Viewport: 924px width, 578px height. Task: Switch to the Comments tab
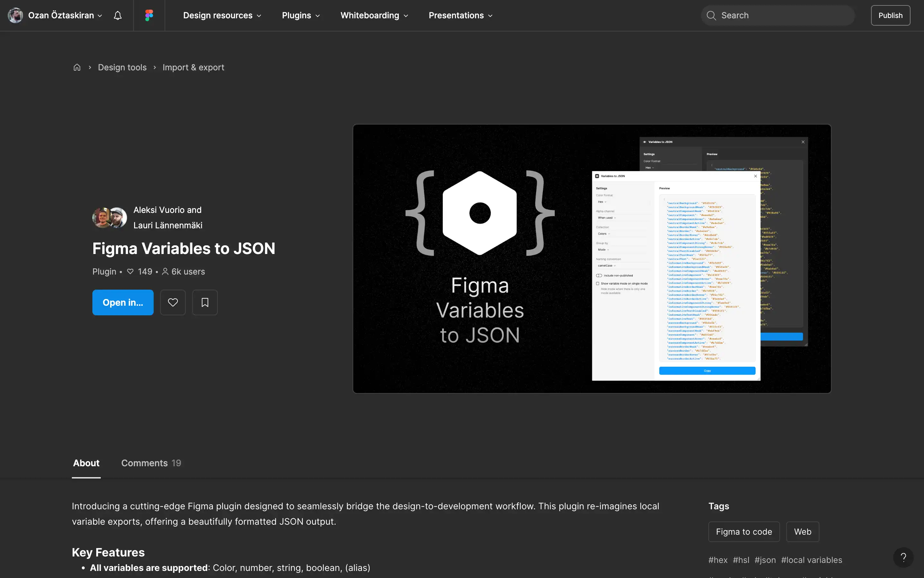(151, 463)
